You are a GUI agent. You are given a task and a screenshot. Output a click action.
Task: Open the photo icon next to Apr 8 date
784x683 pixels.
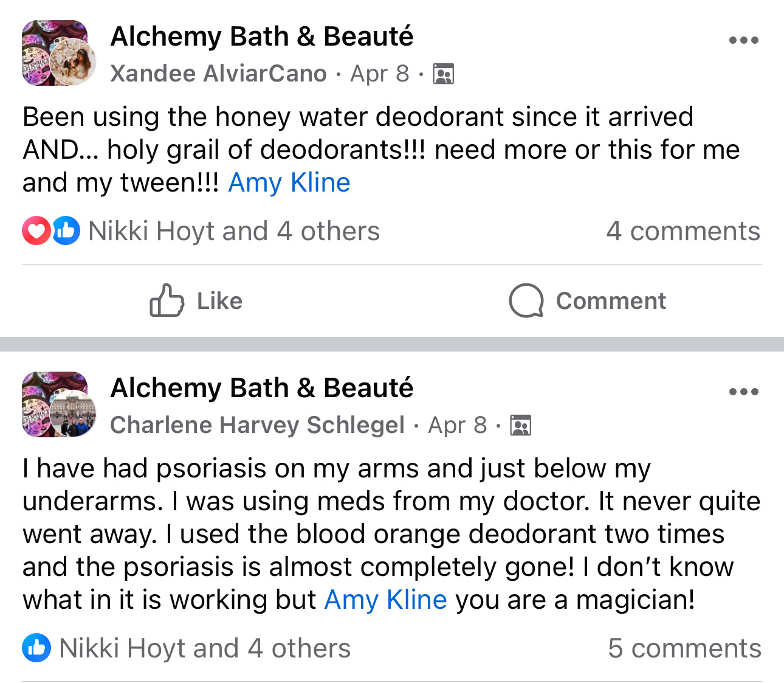[x=443, y=74]
